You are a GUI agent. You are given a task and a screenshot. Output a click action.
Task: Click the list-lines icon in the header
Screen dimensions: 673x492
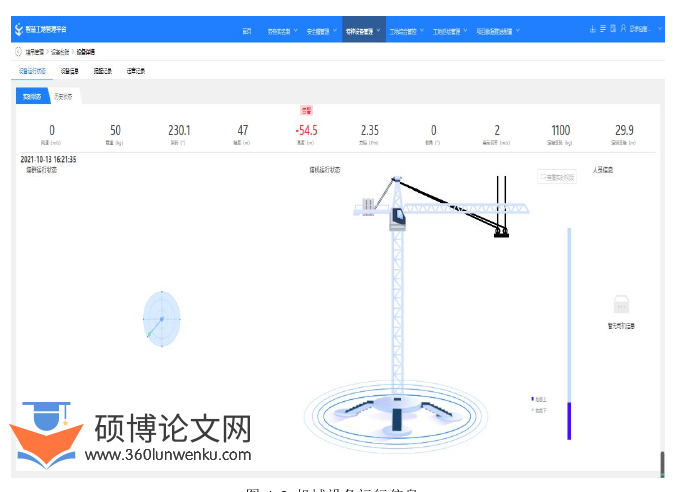coord(603,29)
